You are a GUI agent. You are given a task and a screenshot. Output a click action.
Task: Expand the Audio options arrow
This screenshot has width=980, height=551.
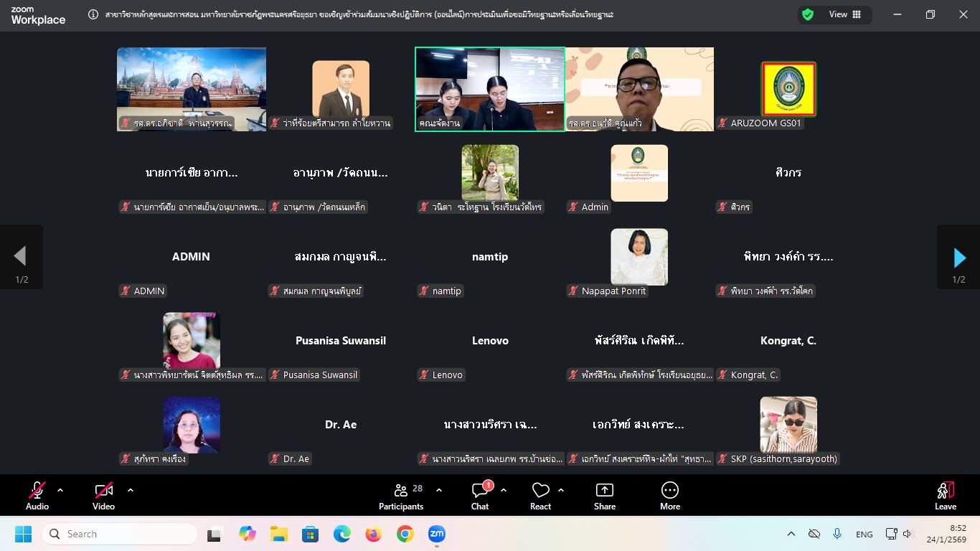point(60,491)
